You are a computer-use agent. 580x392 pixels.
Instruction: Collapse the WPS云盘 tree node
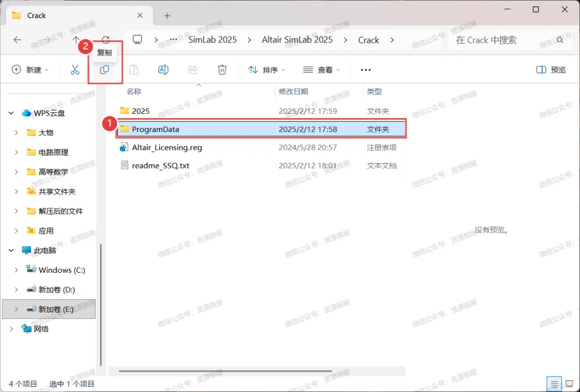[11, 113]
